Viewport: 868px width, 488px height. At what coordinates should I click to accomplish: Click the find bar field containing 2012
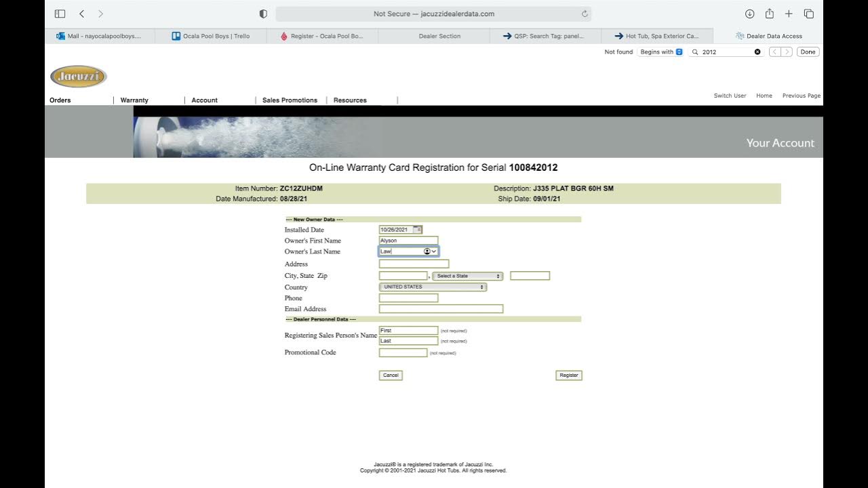[x=726, y=52]
